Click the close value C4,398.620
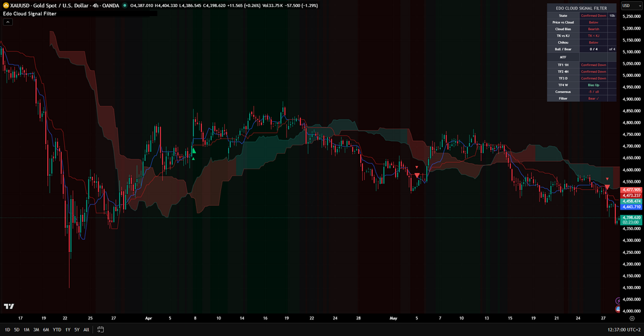Screen dimensions: 644x336 coord(215,6)
